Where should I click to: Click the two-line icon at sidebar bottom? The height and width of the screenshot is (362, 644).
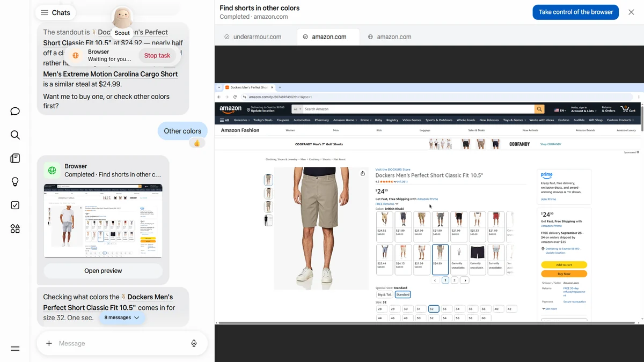[x=15, y=349]
